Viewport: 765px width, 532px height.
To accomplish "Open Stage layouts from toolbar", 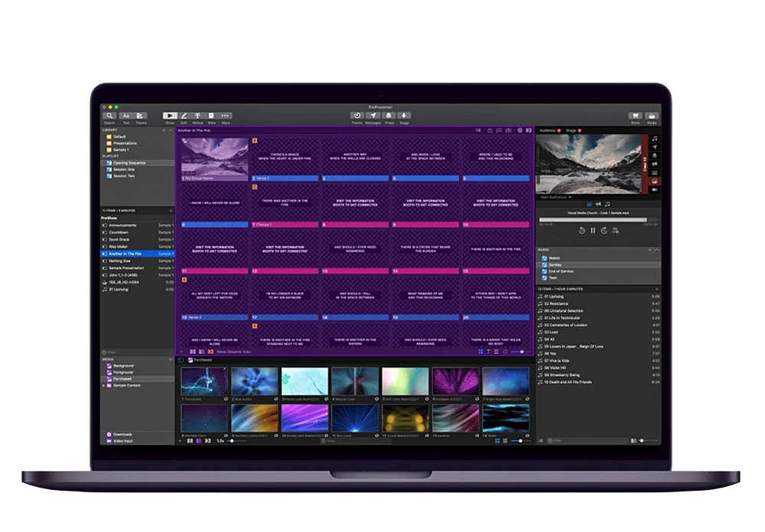I will point(404,115).
